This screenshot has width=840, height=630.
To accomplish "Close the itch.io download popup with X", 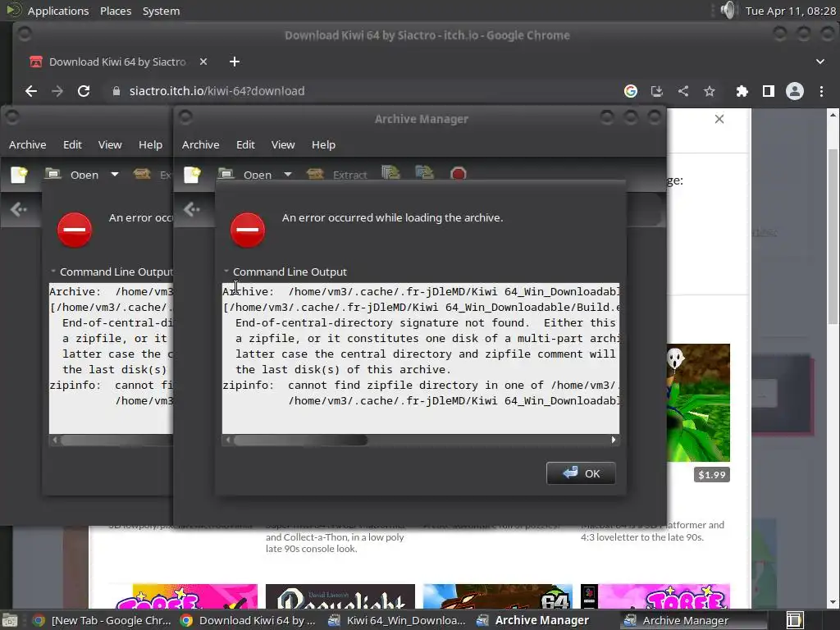I will 719,119.
